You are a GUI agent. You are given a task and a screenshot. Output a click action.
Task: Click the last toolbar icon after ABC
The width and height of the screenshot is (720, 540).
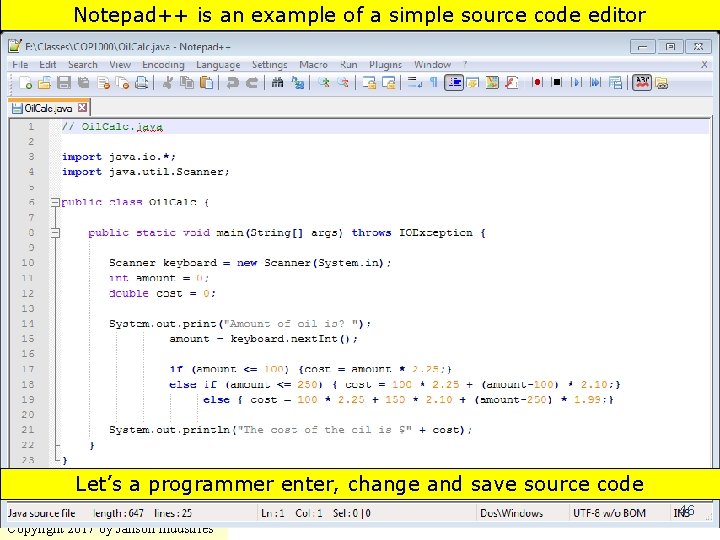(x=661, y=83)
